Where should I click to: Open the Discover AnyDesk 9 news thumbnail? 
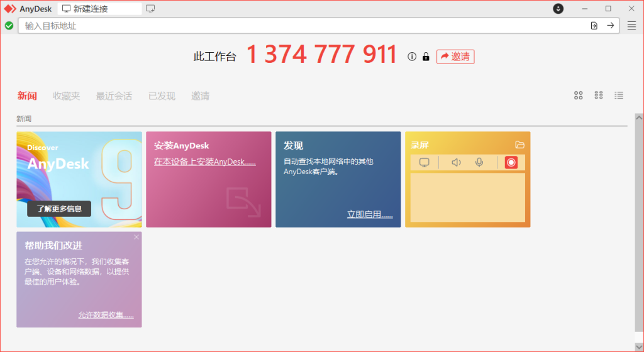[x=79, y=179]
